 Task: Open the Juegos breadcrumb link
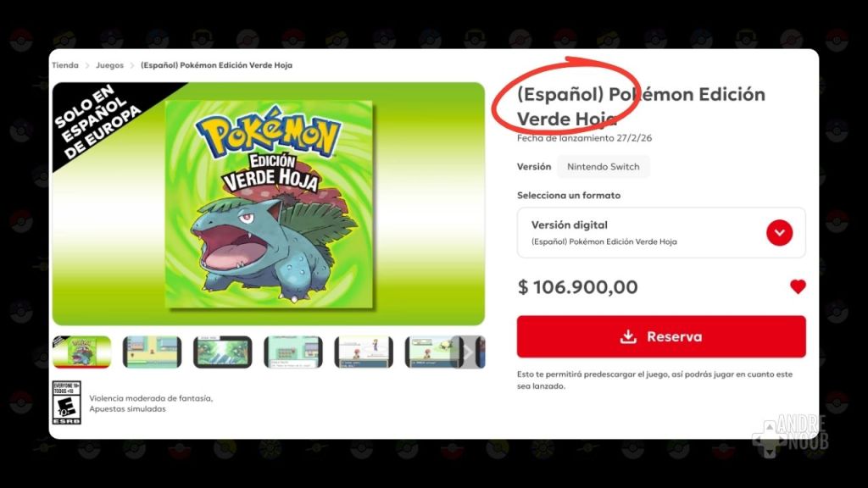[109, 65]
